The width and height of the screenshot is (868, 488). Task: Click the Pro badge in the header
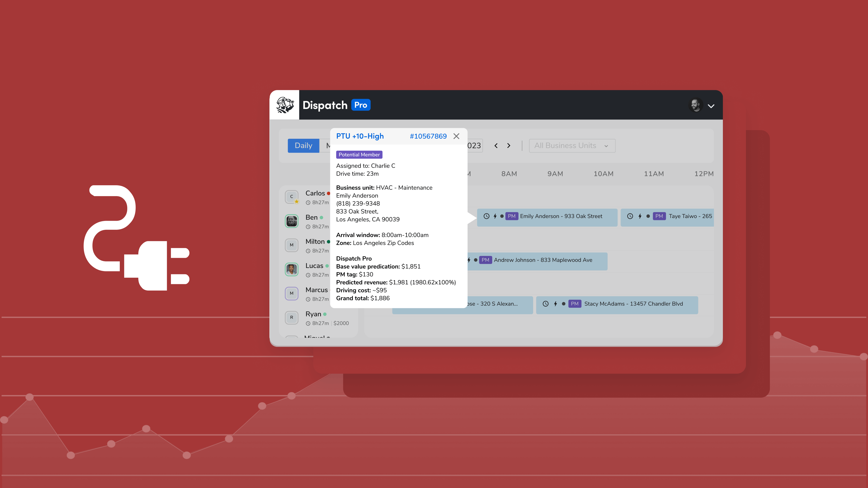click(361, 105)
